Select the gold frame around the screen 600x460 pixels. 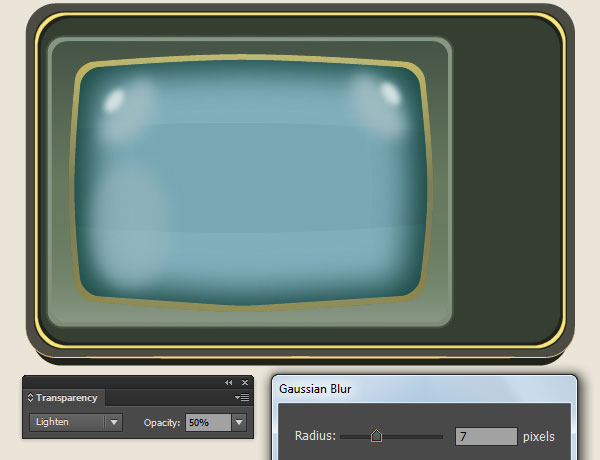[251, 58]
